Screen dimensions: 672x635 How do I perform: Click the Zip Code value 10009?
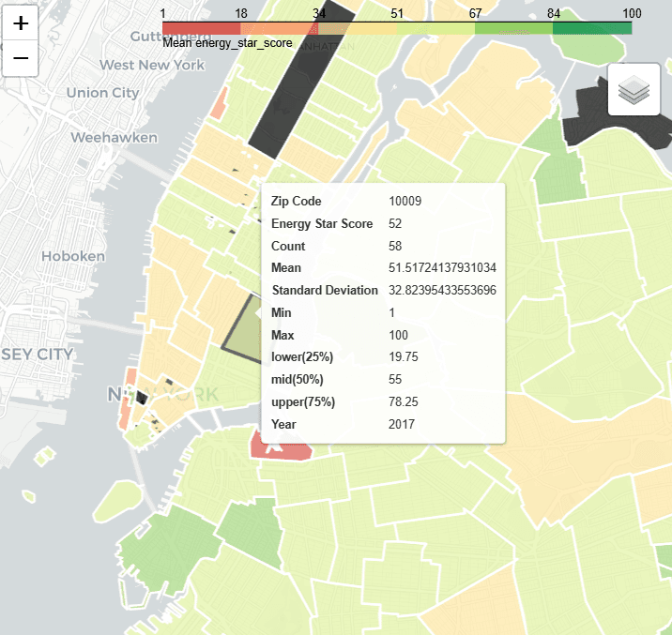(x=405, y=202)
